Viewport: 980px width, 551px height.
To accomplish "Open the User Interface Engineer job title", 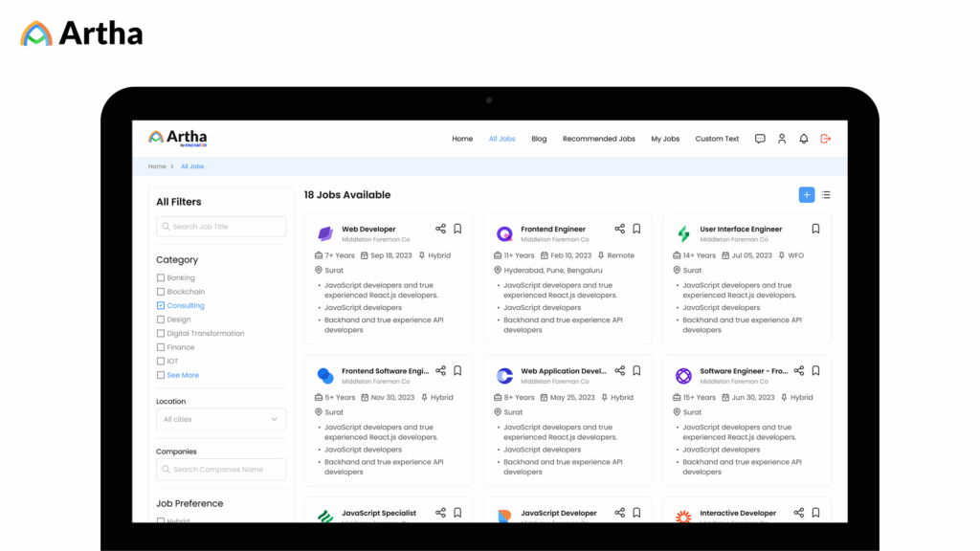I will tap(741, 230).
